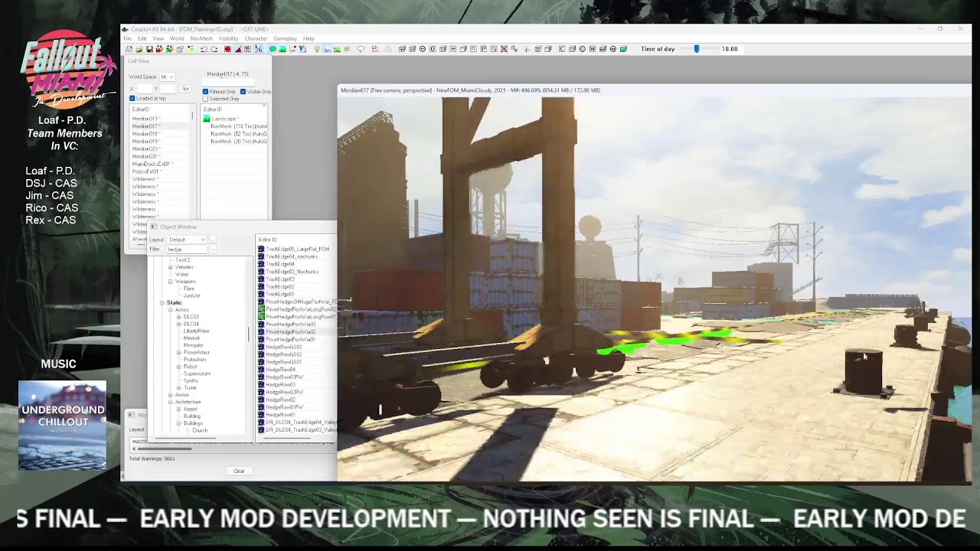980x551 pixels.
Task: Collapse the Architecture tree node
Action: point(170,402)
